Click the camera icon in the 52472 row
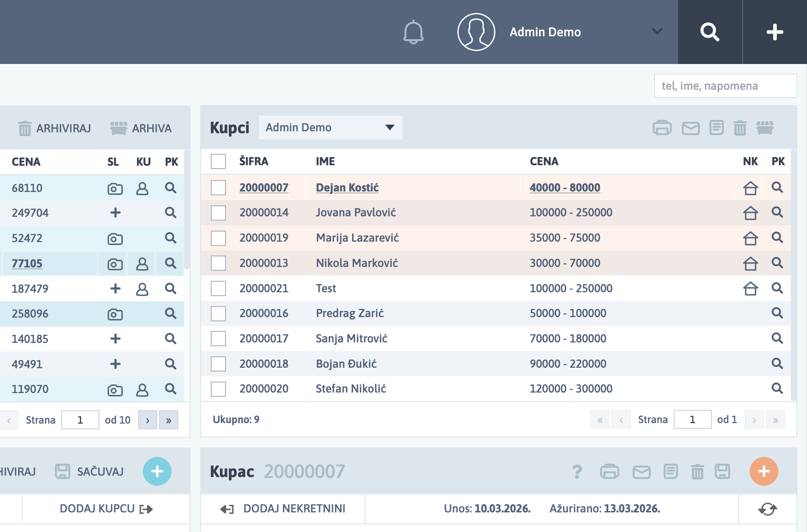 [115, 238]
